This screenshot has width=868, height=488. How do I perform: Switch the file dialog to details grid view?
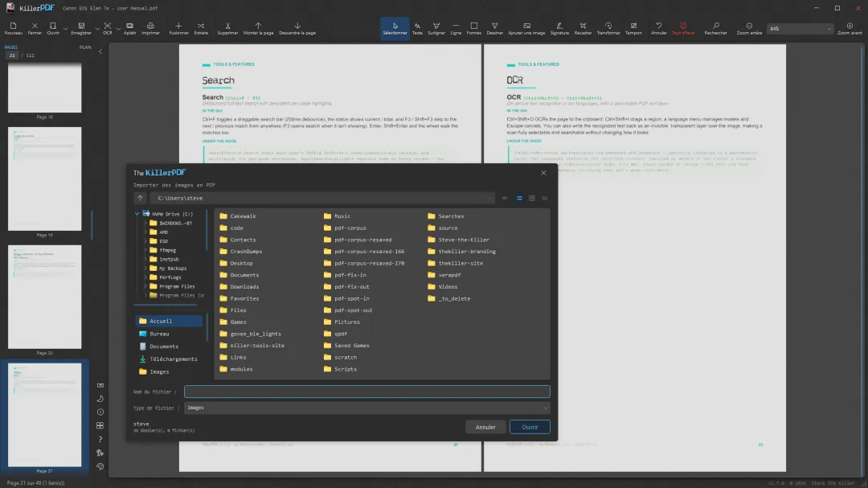[x=532, y=199]
